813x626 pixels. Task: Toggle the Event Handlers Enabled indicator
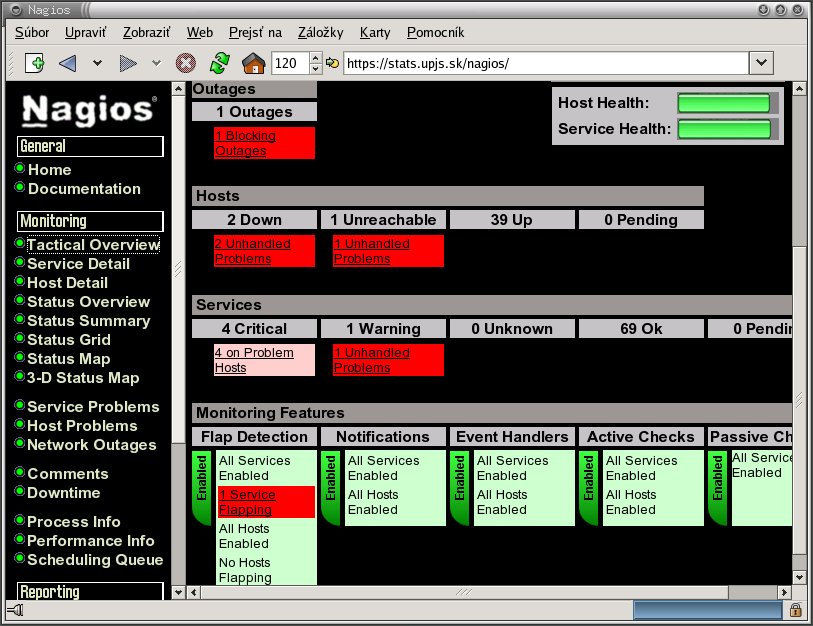click(x=460, y=488)
